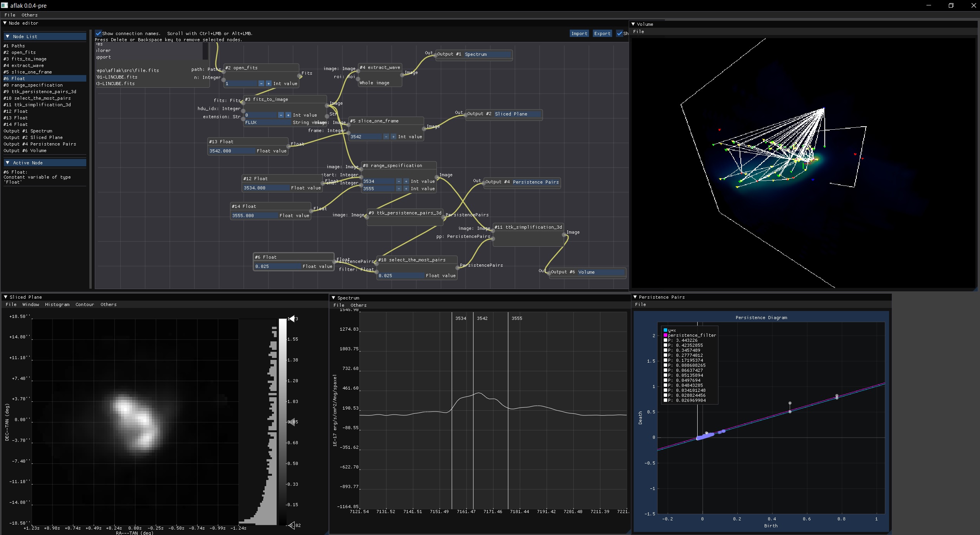The image size is (980, 535).
Task: Click the Import button
Action: [579, 33]
